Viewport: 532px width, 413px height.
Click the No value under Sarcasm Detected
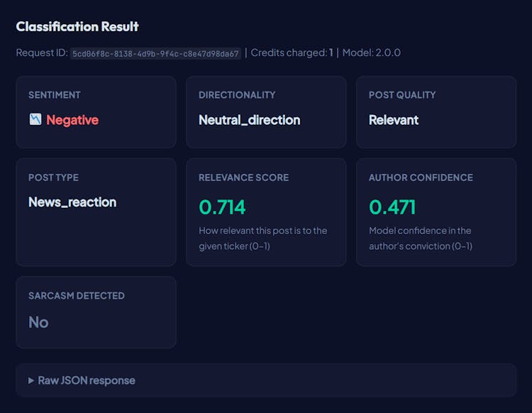click(38, 322)
